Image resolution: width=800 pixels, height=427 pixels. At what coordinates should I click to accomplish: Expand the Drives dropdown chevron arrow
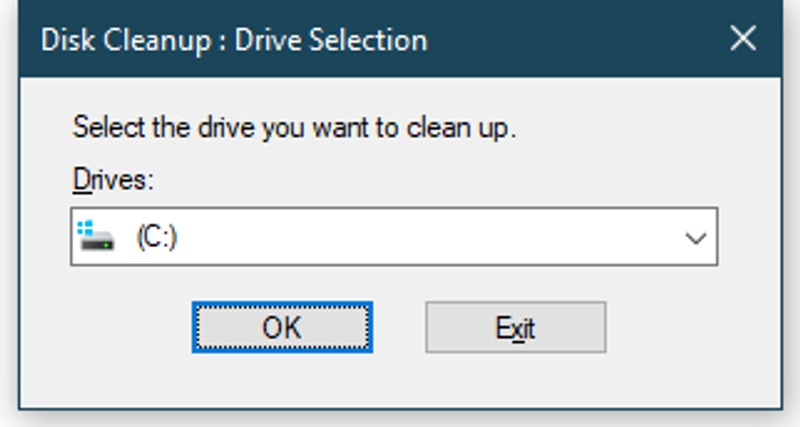pos(695,238)
